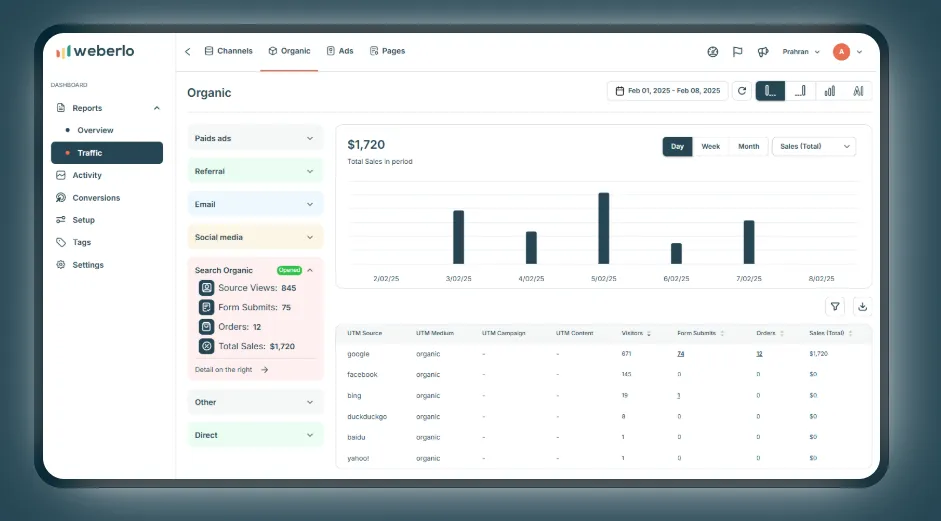Image resolution: width=941 pixels, height=521 pixels.
Task: Expand the Email section
Action: 256,204
